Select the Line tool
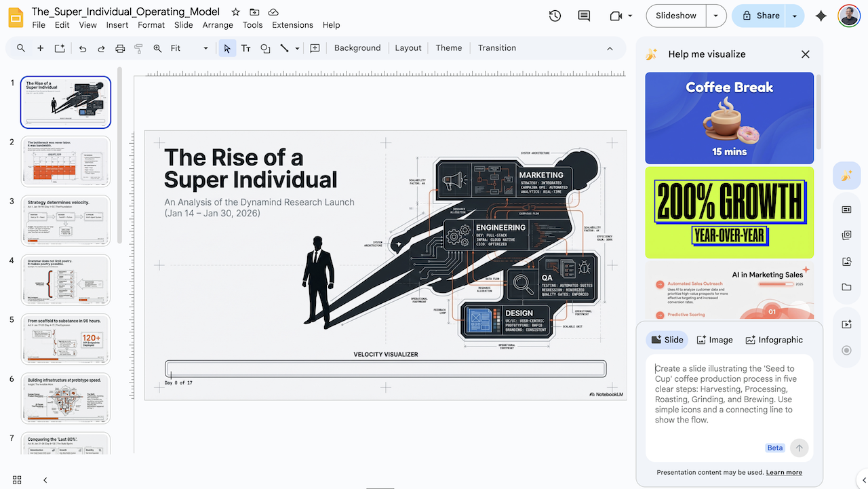 285,48
